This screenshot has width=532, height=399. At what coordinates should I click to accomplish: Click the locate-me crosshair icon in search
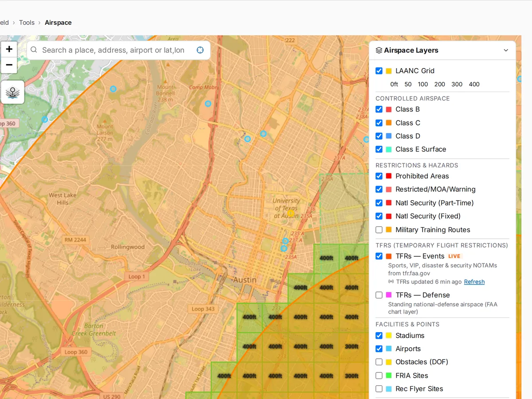pyautogui.click(x=200, y=50)
